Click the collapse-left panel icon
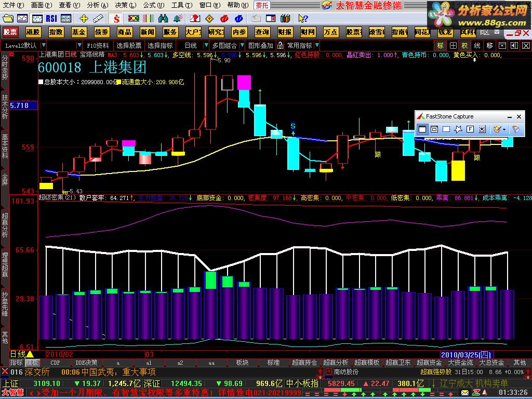 514,46
